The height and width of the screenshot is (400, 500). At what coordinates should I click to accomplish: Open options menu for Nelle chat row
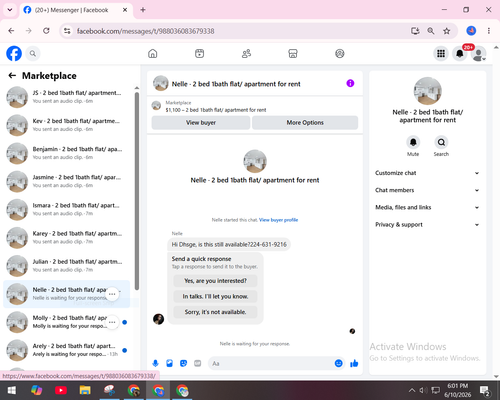[112, 294]
